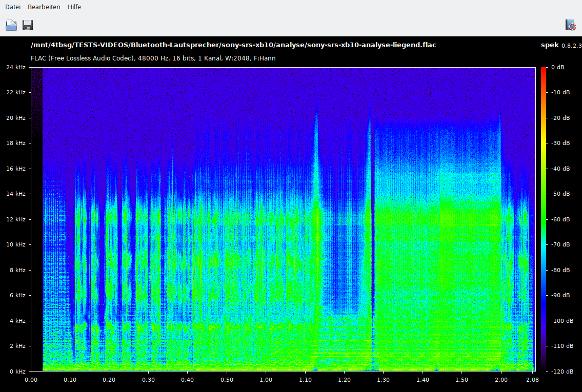
Task: Click the 24 kHz axis label
Action: point(15,67)
